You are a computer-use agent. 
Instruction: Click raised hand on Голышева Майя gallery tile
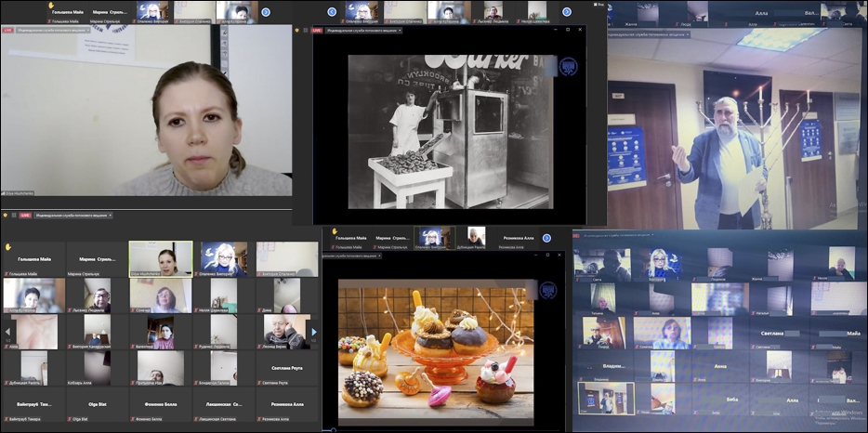coord(7,247)
